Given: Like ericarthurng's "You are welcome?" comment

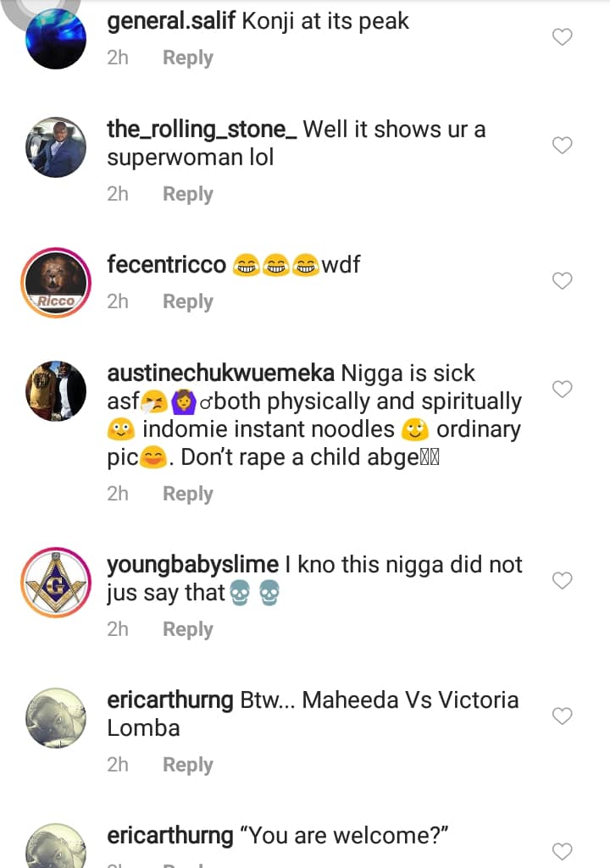Looking at the screenshot, I should coord(563,851).
